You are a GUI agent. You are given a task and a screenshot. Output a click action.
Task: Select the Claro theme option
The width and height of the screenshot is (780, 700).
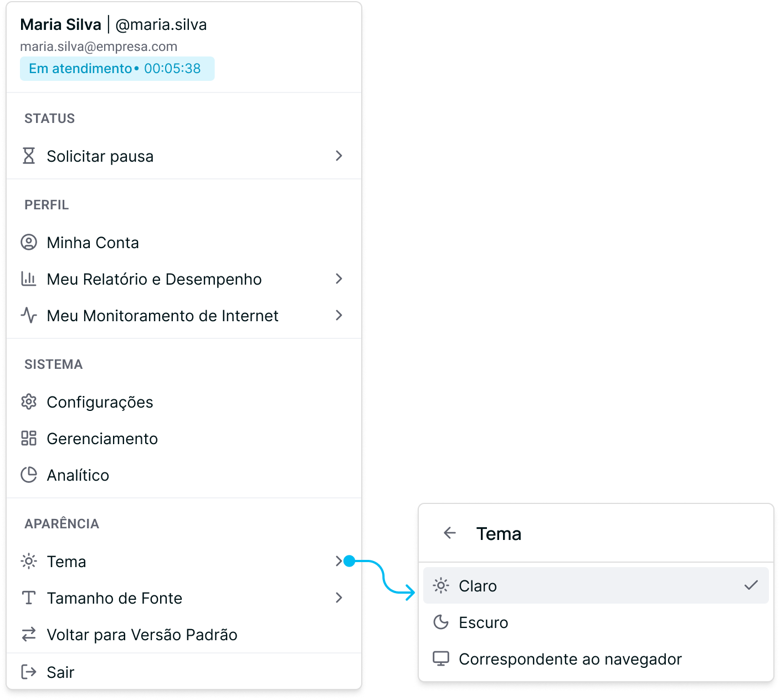coord(596,585)
